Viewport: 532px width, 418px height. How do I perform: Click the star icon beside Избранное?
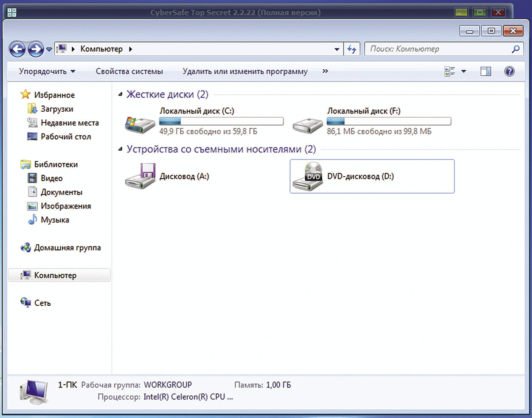coord(25,94)
